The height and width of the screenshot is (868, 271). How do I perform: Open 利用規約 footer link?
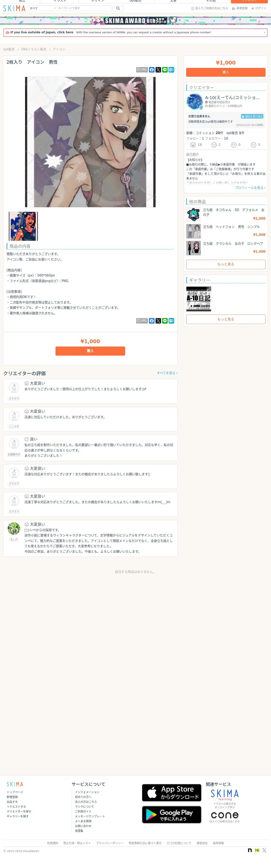tap(53, 843)
